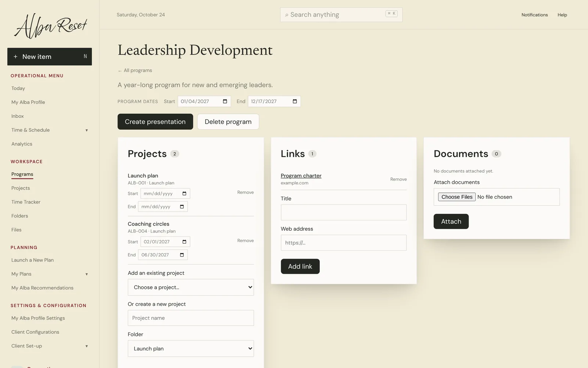Open Analytics in operational menu

coord(22,144)
